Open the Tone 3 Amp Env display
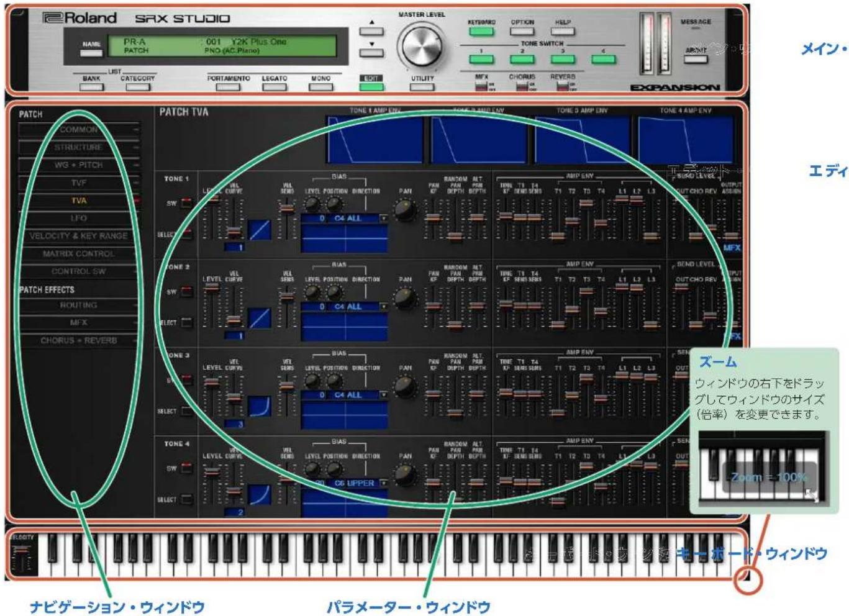The width and height of the screenshot is (849, 616). click(582, 138)
